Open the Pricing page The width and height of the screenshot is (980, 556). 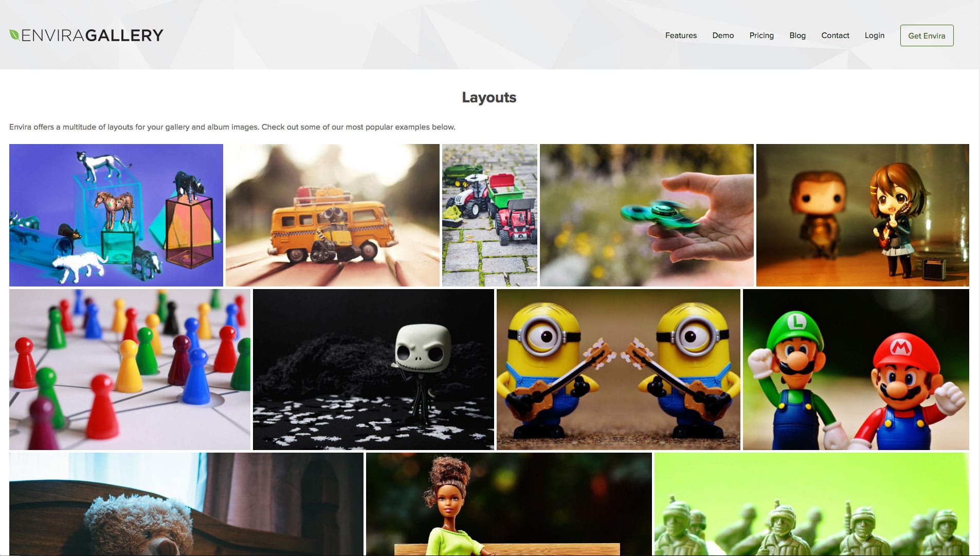click(x=761, y=35)
